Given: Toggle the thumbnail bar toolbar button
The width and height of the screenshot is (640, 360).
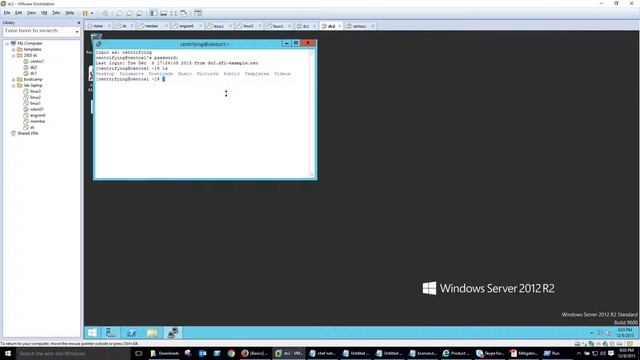Looking at the screenshot, I should (x=164, y=13).
